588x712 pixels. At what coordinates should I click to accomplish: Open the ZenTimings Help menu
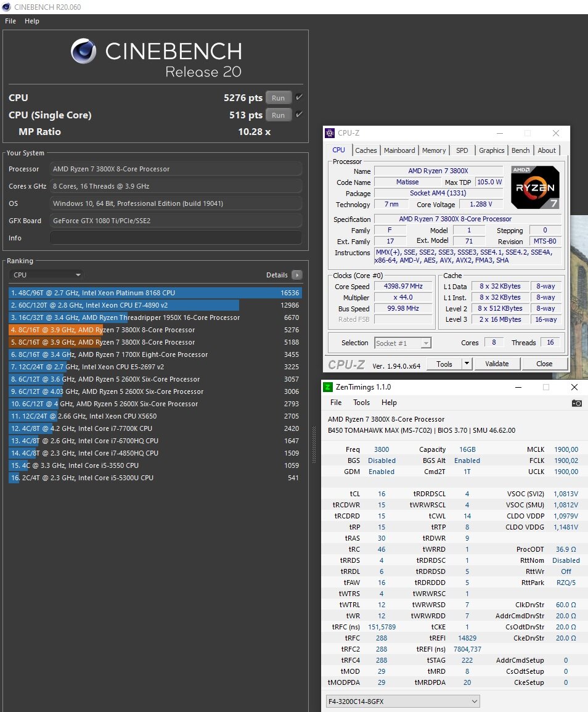pos(389,403)
